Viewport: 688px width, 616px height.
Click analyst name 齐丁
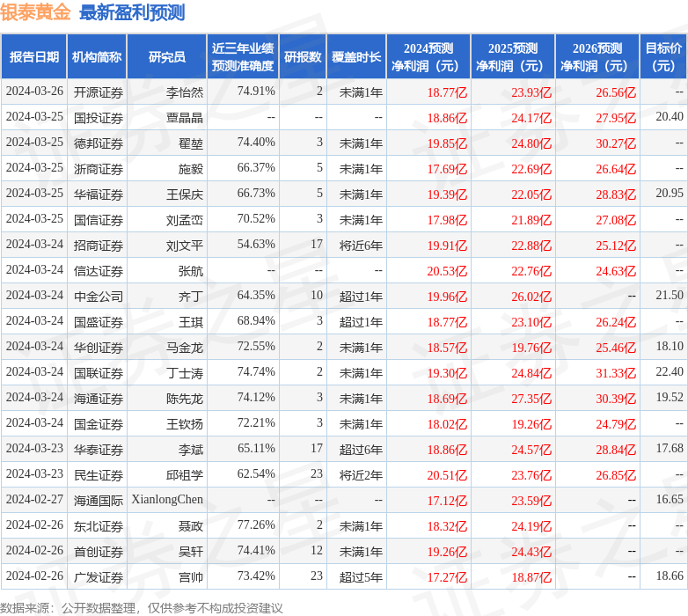click(191, 297)
